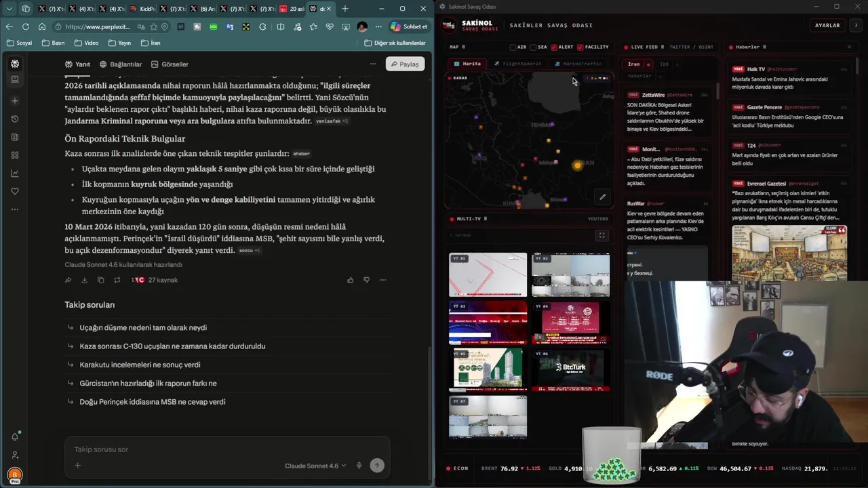The image size is (868, 488).
Task: Focus the 'Takip sorusu sor' input field
Action: tap(227, 449)
